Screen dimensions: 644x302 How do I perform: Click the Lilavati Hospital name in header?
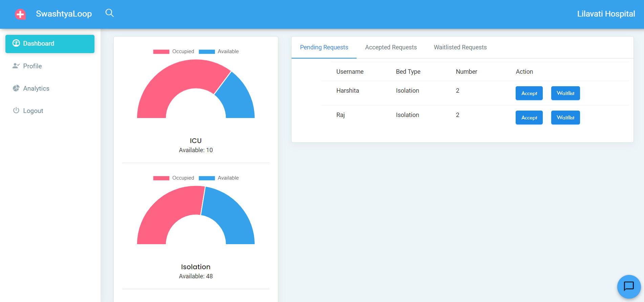[606, 14]
